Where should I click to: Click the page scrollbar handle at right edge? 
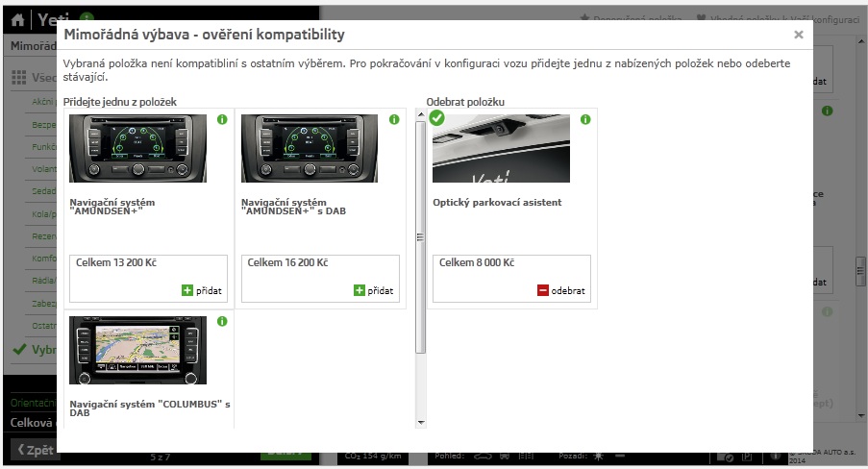[861, 271]
